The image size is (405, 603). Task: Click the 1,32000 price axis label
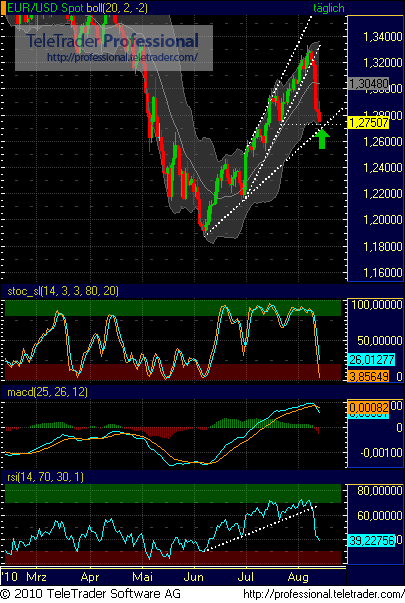point(383,63)
